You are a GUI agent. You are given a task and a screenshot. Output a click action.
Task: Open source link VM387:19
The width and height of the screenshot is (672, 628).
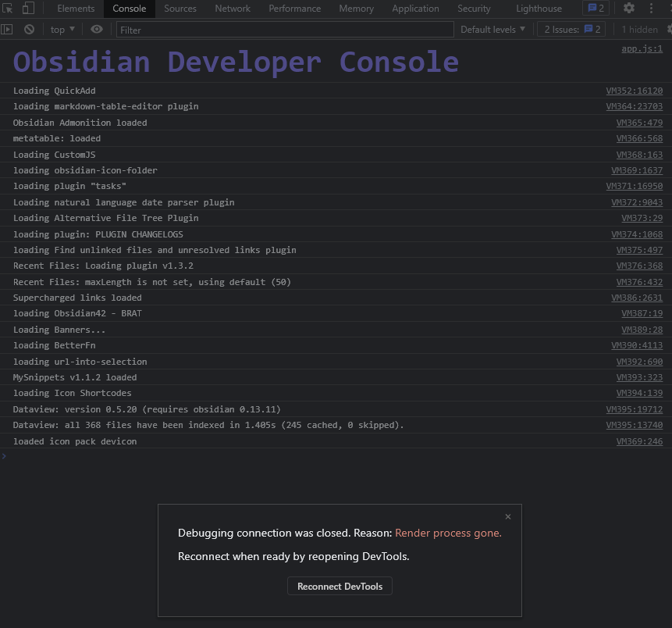click(642, 313)
